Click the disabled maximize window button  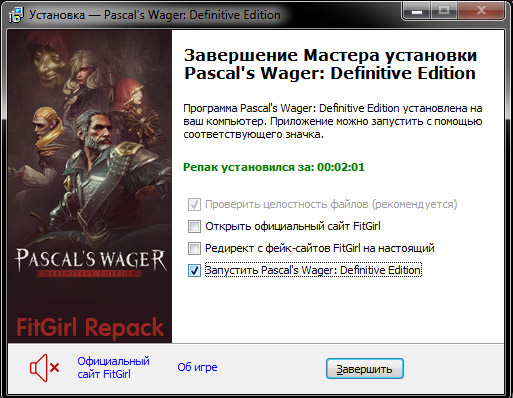point(444,11)
